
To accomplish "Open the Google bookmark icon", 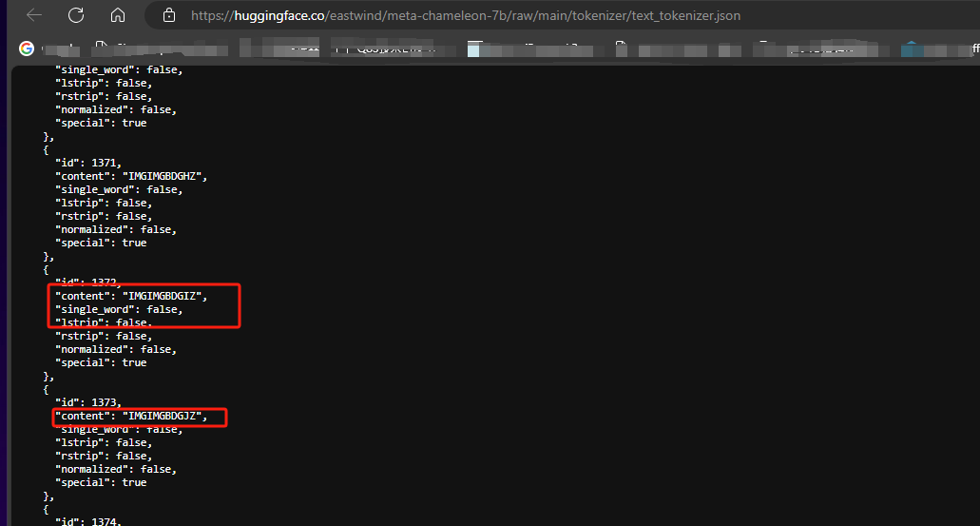I will click(x=27, y=49).
